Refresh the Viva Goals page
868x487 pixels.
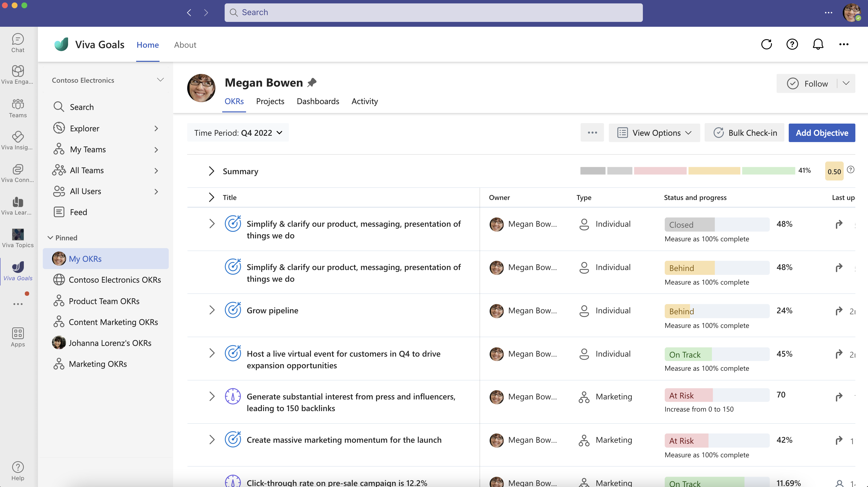767,44
